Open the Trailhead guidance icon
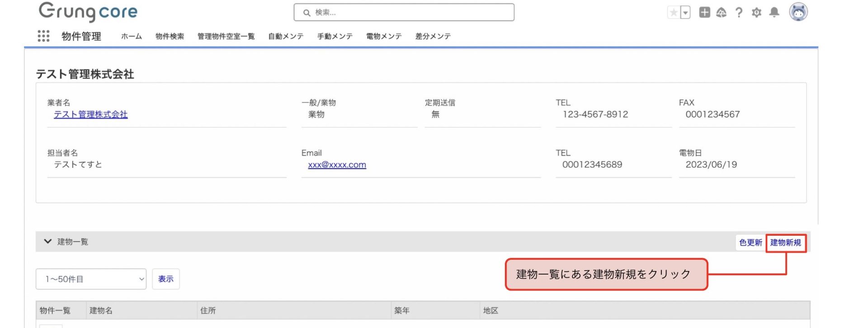The image size is (868, 328). point(722,13)
